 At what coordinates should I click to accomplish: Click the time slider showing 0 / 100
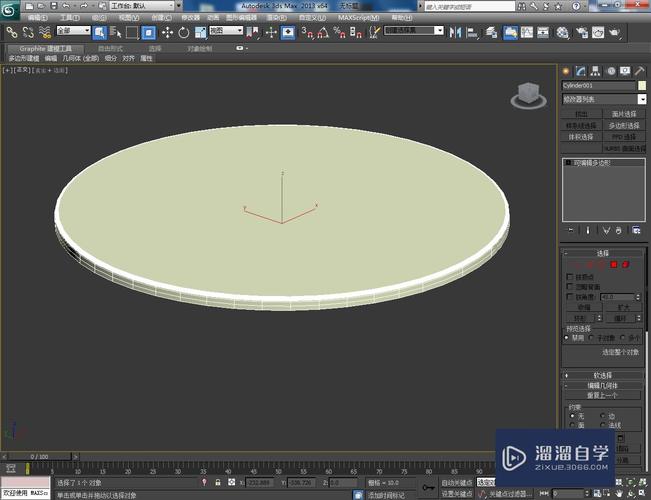(x=40, y=456)
